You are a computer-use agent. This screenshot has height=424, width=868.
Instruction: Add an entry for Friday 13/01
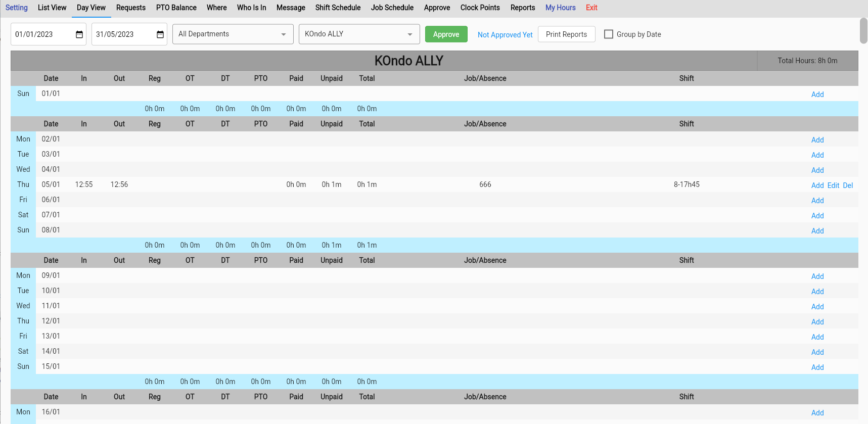click(x=817, y=337)
